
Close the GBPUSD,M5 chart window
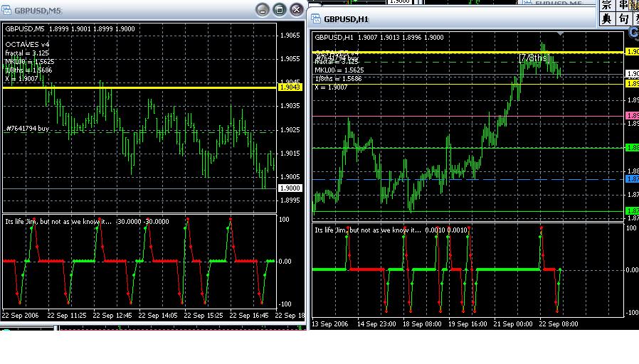tap(297, 10)
